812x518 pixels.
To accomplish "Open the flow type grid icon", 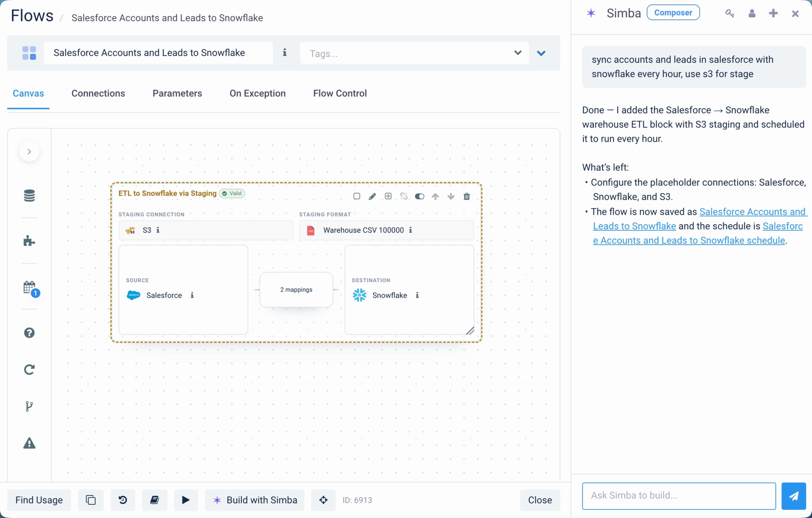I will pyautogui.click(x=29, y=53).
